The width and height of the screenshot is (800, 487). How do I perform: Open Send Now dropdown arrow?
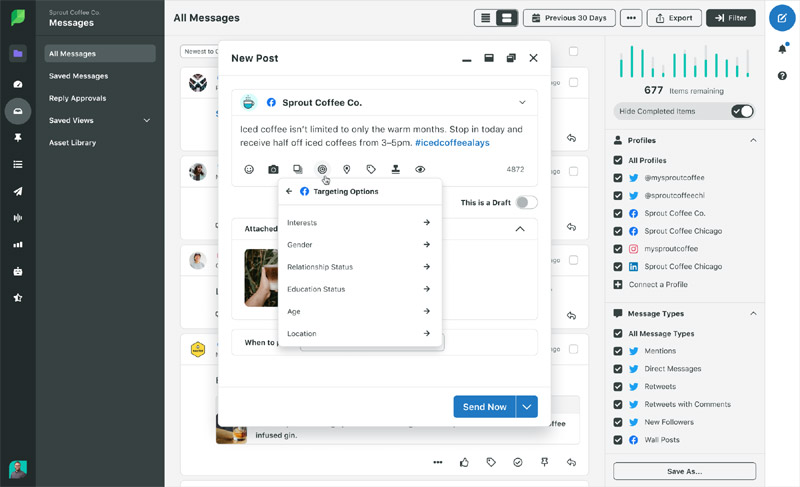tap(527, 407)
